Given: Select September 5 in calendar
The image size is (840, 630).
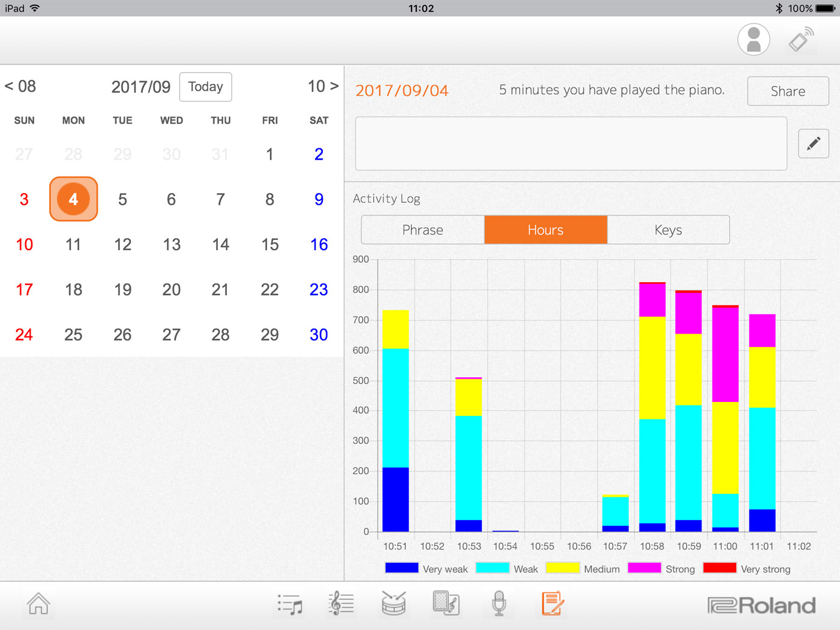Looking at the screenshot, I should pos(122,199).
